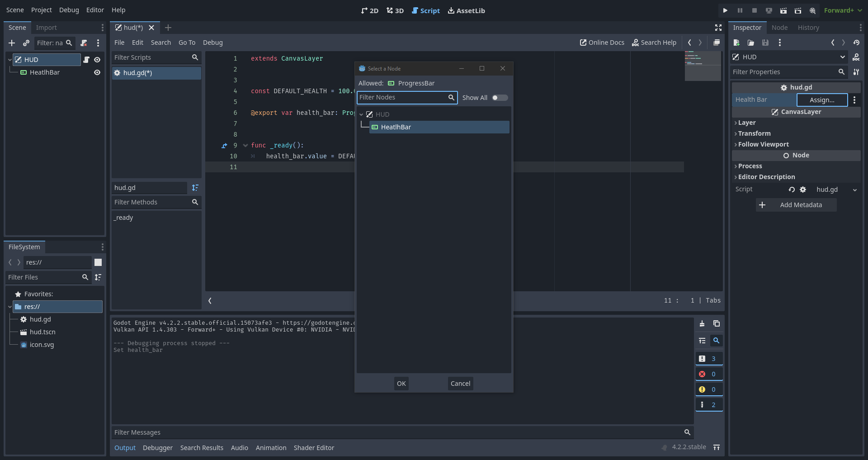868x460 pixels.
Task: Run the project with the play icon
Action: click(725, 10)
